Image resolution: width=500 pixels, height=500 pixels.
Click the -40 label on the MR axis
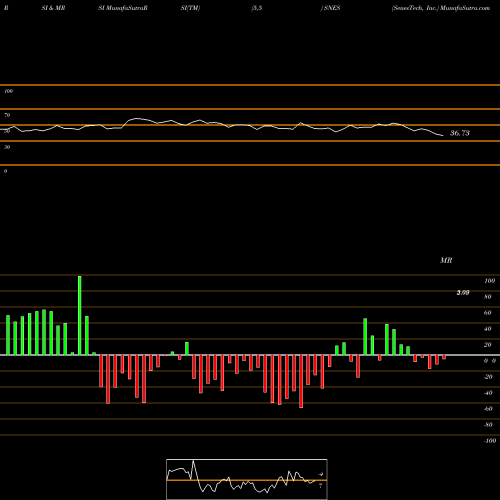(488, 393)
